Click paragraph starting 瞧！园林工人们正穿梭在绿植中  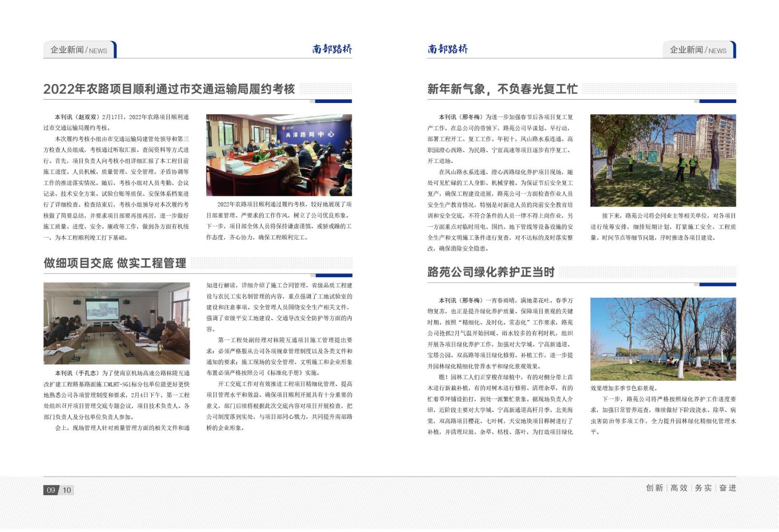click(500, 404)
